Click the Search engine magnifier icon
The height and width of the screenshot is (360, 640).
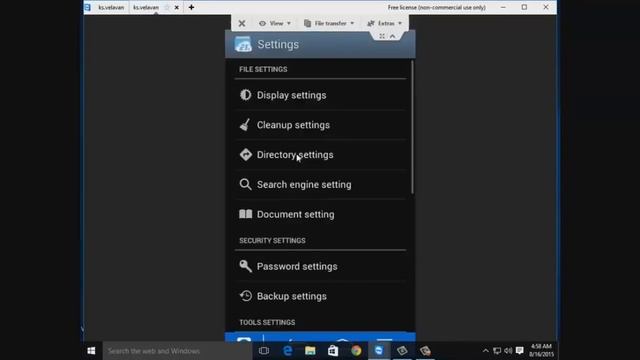245,184
